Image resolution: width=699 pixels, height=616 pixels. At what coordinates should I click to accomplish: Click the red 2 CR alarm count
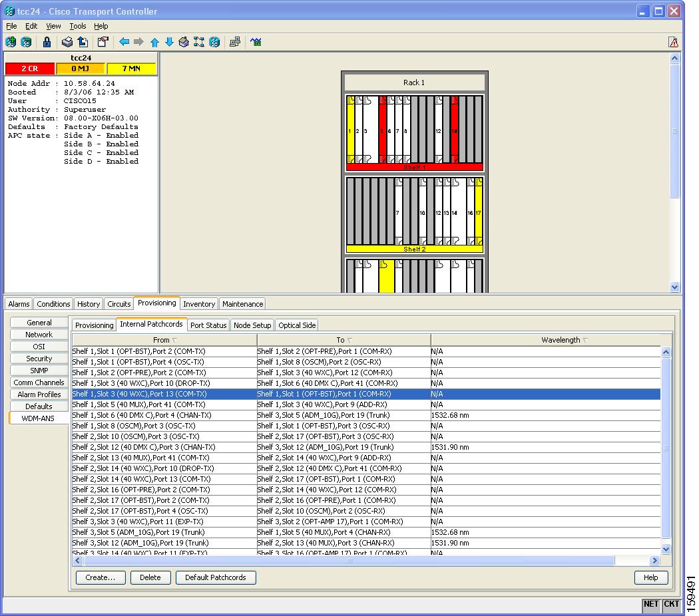coord(30,69)
